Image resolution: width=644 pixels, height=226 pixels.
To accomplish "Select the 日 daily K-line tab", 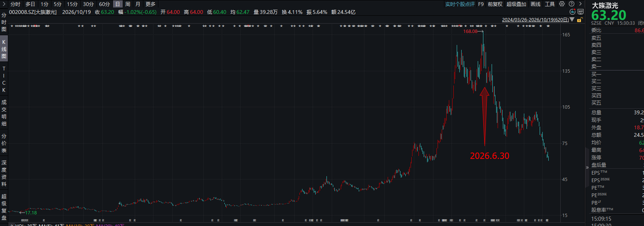I will pyautogui.click(x=118, y=4).
